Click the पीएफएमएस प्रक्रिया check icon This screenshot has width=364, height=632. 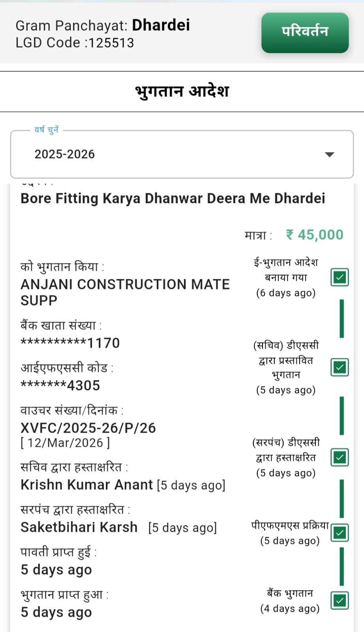click(340, 533)
